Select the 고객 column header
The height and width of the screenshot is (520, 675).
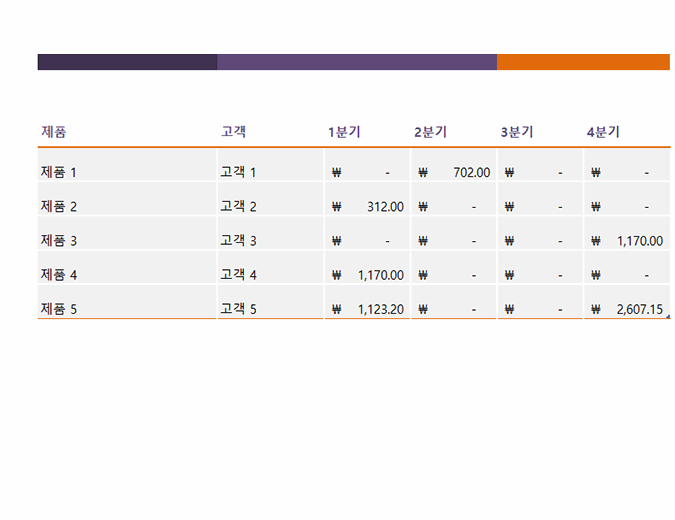tap(233, 132)
